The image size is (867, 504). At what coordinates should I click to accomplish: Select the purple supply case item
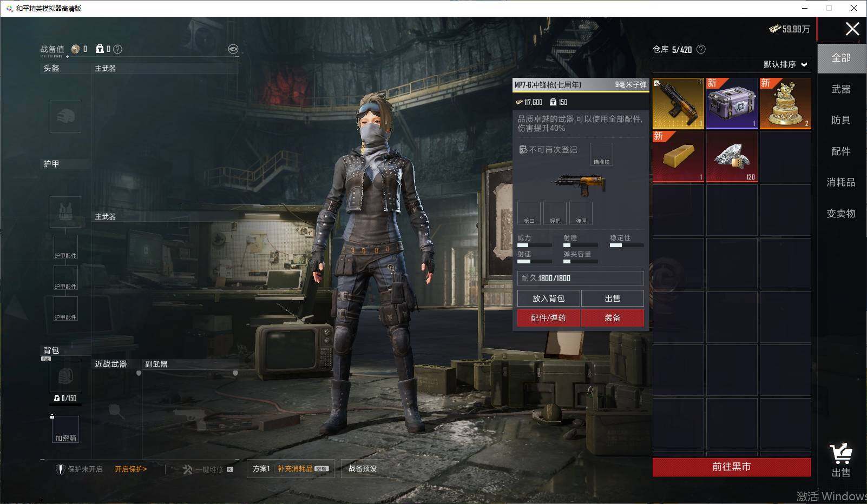tap(732, 103)
